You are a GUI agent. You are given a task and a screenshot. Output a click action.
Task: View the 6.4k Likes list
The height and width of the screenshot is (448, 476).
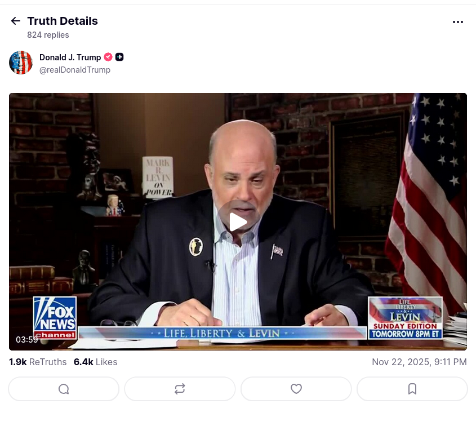tap(95, 362)
